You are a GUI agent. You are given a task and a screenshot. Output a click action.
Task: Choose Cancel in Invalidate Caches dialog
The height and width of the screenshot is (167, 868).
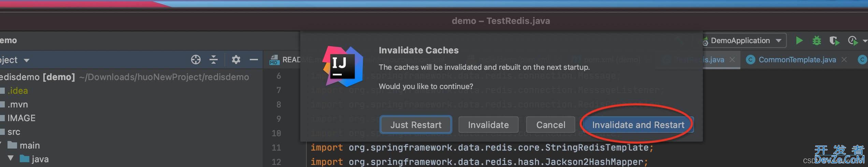click(551, 125)
